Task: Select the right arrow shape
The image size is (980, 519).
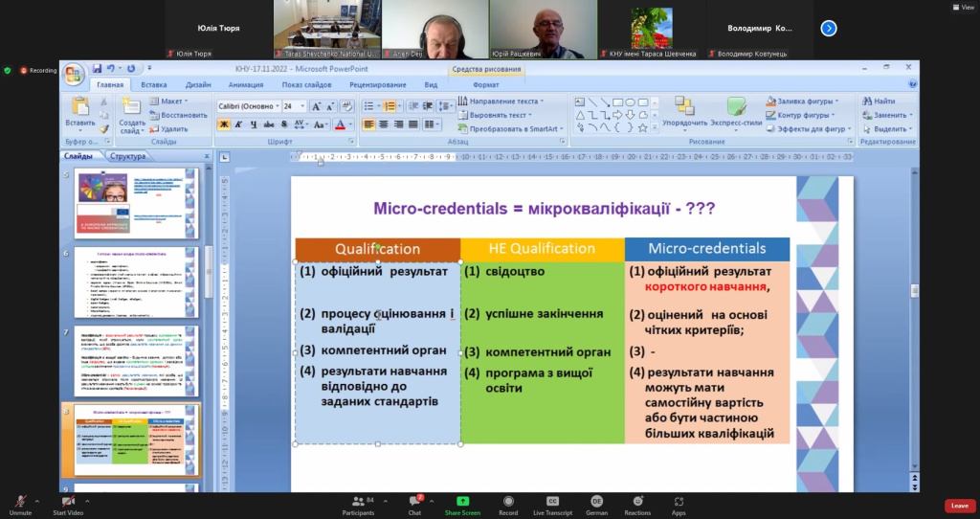Action: [x=617, y=115]
